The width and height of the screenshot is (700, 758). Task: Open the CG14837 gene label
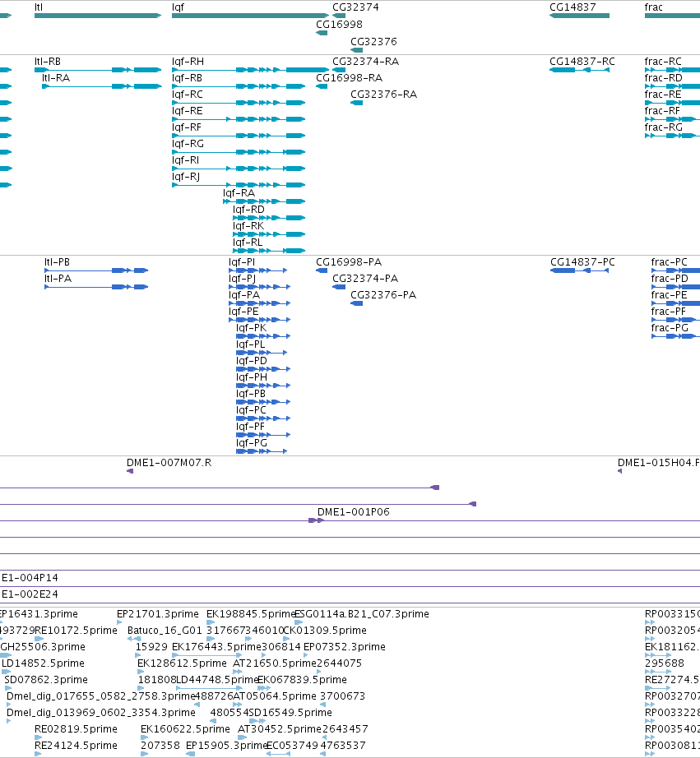click(573, 7)
